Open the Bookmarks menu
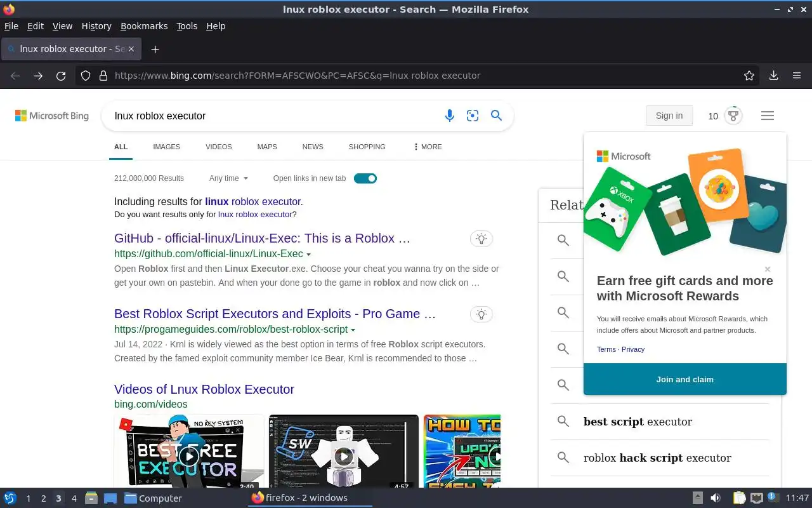Viewport: 812px width, 508px height. (x=144, y=26)
